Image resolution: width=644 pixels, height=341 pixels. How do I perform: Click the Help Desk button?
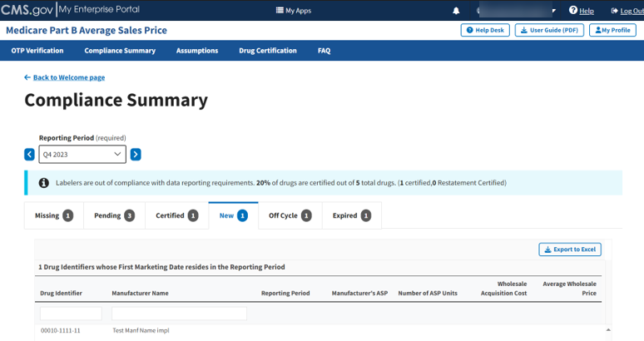[x=485, y=30]
